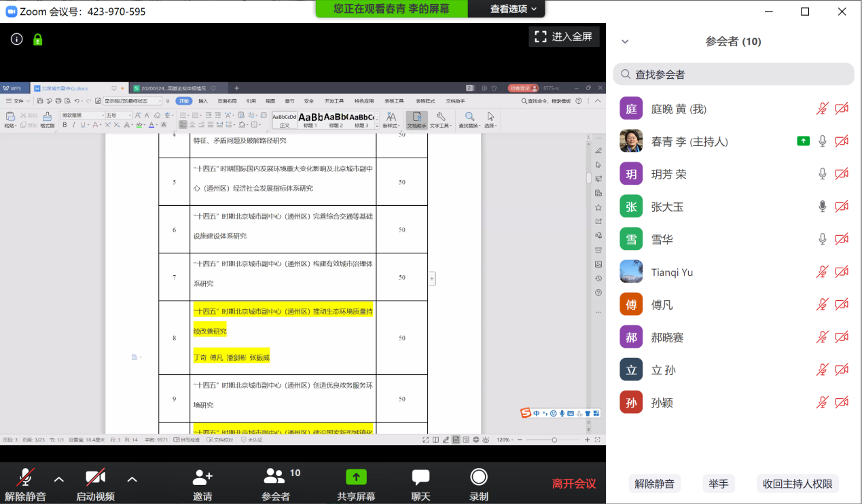The height and width of the screenshot is (504, 862).
Task: Toggle the microphone icon for 张大玉
Action: (x=823, y=206)
